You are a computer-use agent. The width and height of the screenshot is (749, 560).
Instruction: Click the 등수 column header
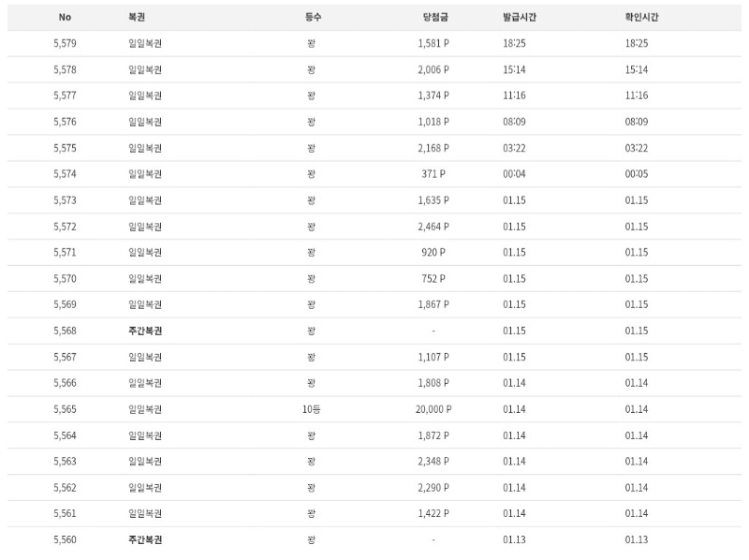pyautogui.click(x=312, y=18)
